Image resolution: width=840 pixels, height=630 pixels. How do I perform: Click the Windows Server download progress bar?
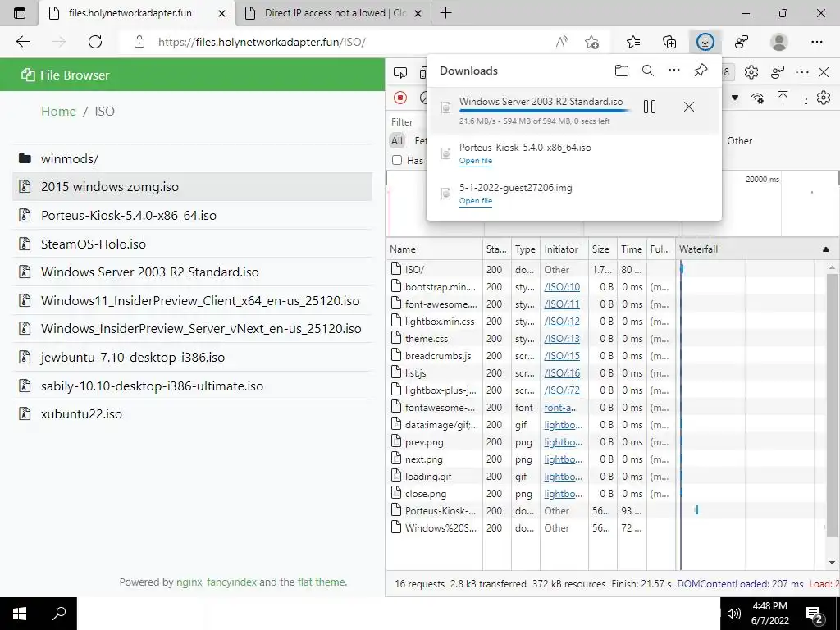click(545, 111)
